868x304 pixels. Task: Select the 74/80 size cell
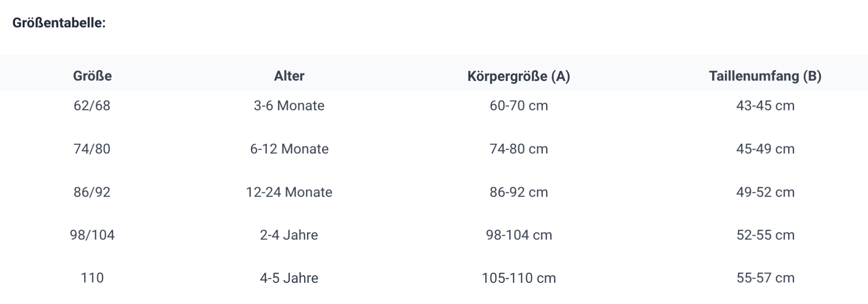[x=92, y=149]
